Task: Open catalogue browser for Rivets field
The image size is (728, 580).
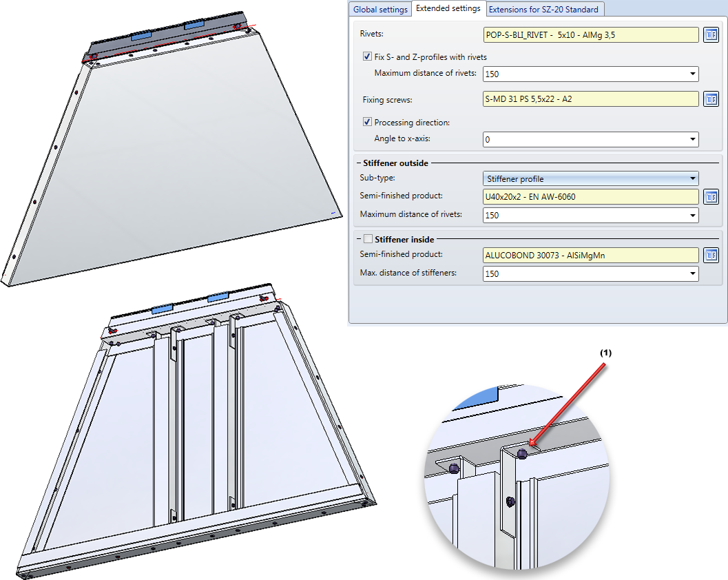Action: 711,35
